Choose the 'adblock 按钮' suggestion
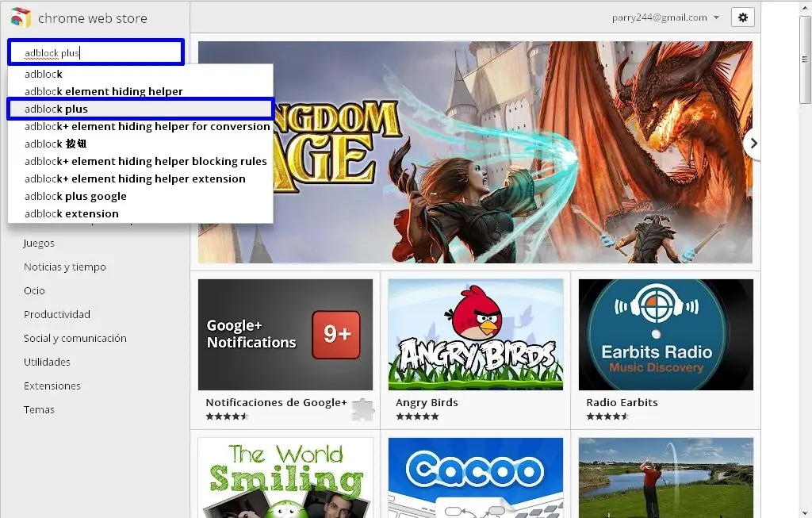This screenshot has height=518, width=812. 140,144
